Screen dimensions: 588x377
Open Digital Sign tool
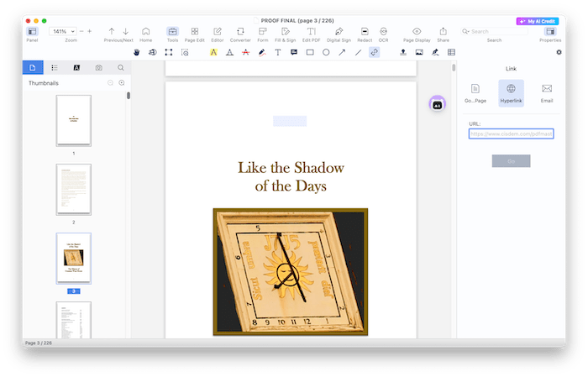[x=339, y=31]
